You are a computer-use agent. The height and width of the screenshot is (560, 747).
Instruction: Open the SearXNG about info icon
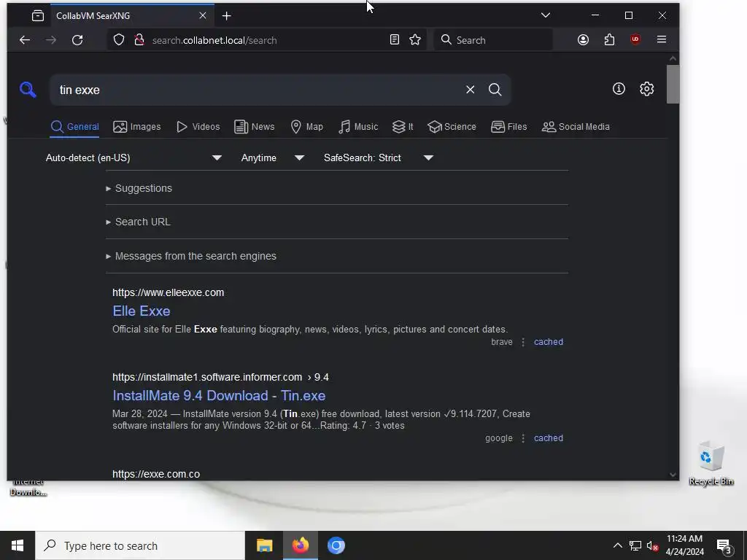[619, 89]
